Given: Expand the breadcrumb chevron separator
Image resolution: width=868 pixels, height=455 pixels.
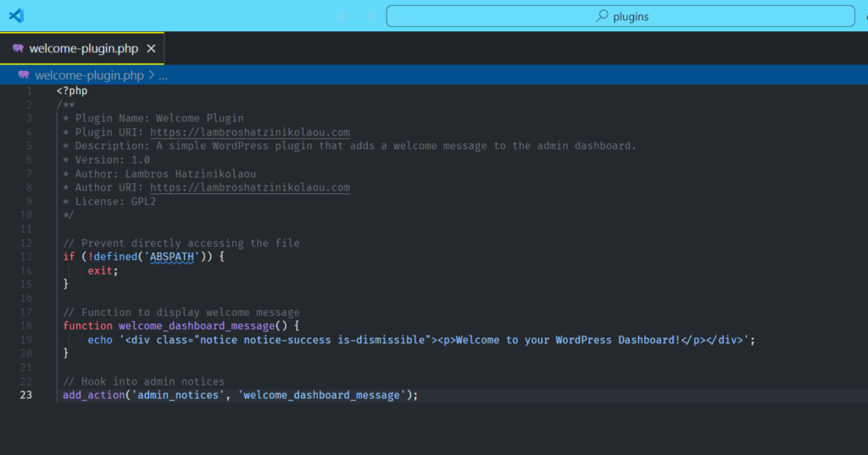Looking at the screenshot, I should 151,75.
